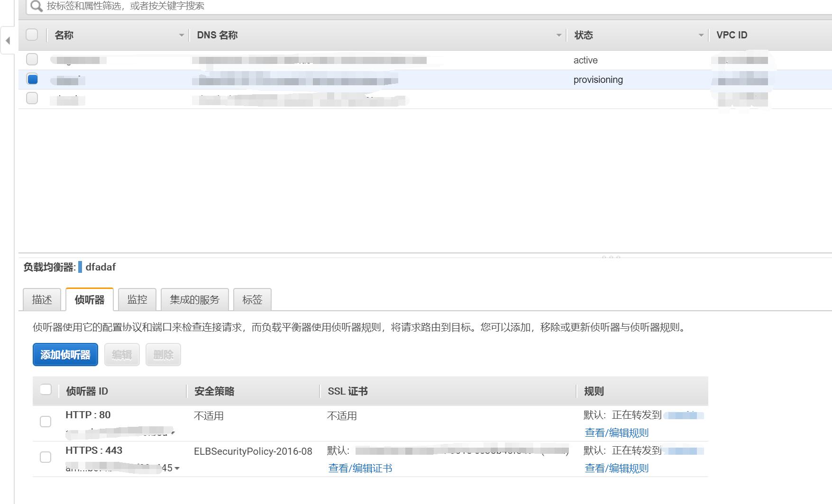
Task: Collapse the left sidebar arrow
Action: point(8,41)
